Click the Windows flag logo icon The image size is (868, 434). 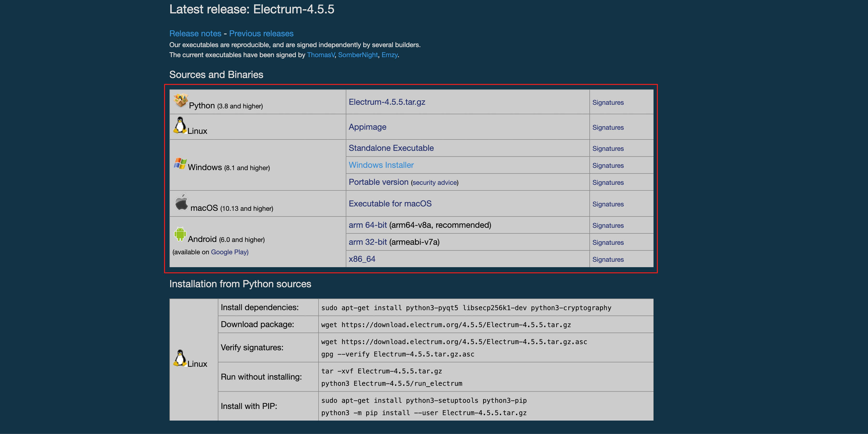(x=180, y=164)
